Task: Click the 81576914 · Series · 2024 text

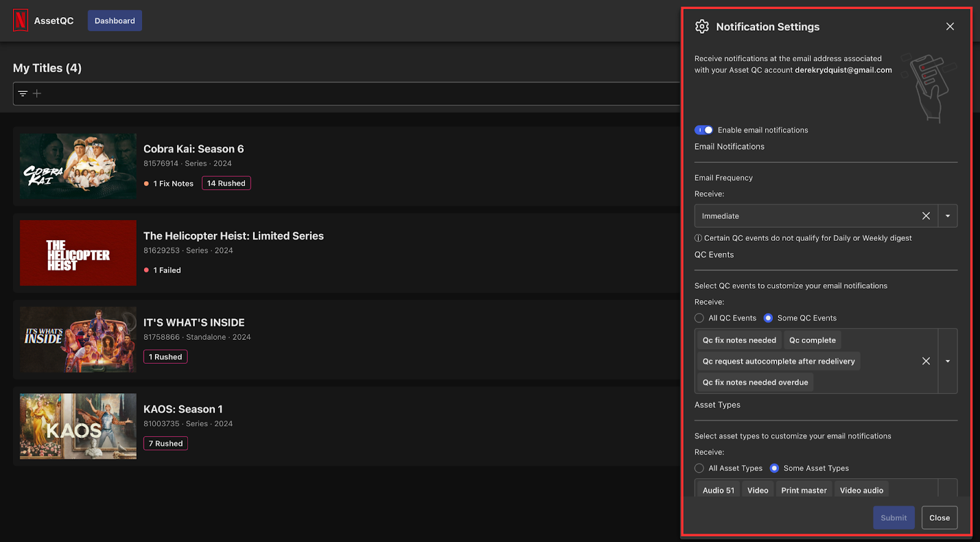Action: click(187, 164)
